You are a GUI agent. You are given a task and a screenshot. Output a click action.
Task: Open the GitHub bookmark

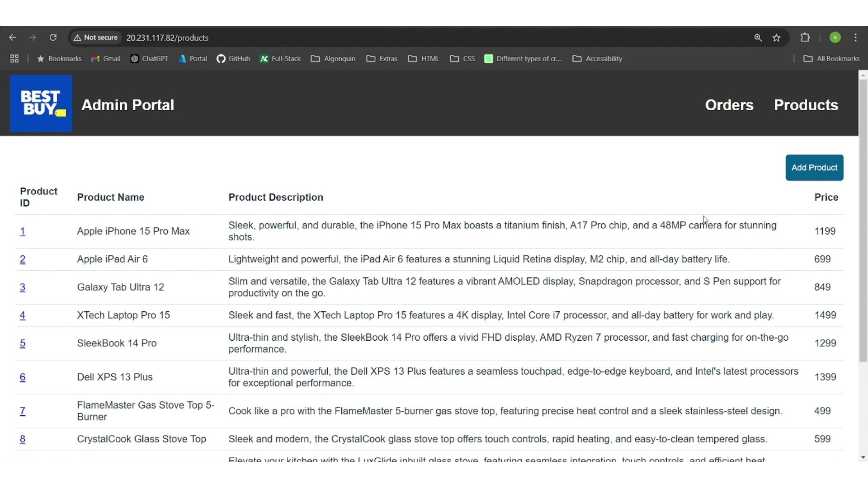coord(234,59)
